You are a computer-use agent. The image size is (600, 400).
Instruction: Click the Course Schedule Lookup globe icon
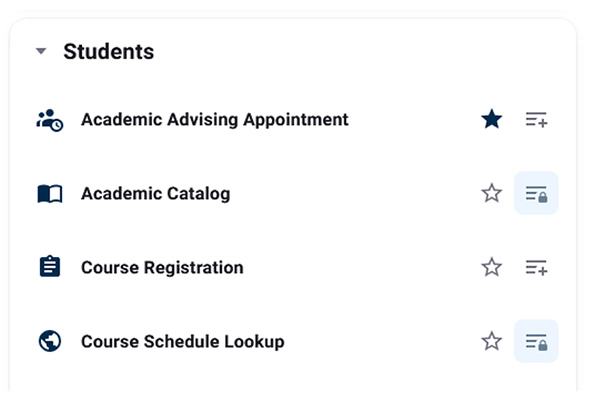49,342
